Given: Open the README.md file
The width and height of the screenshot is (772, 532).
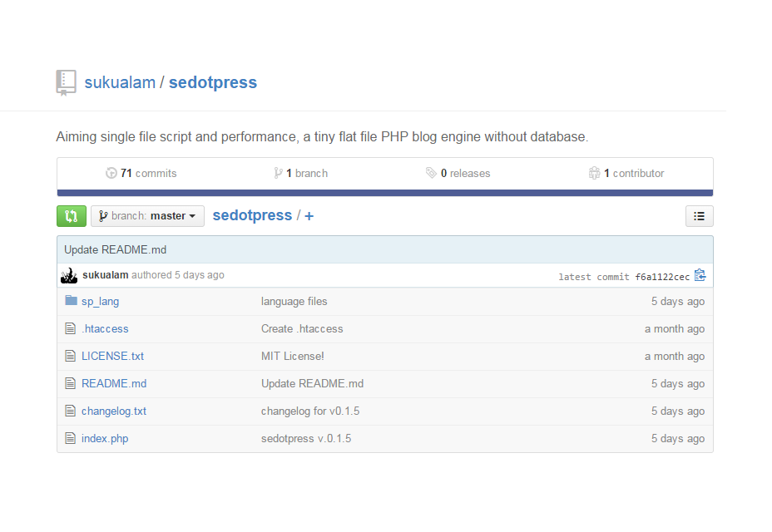Looking at the screenshot, I should pyautogui.click(x=114, y=383).
